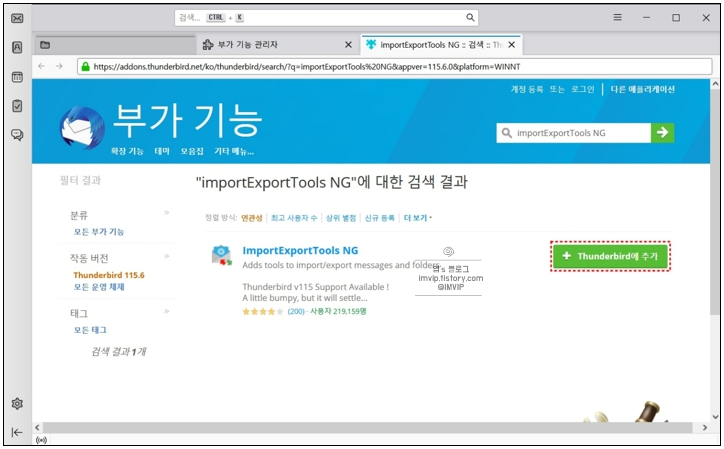Click the 검색 결과 1개 text

(x=119, y=352)
